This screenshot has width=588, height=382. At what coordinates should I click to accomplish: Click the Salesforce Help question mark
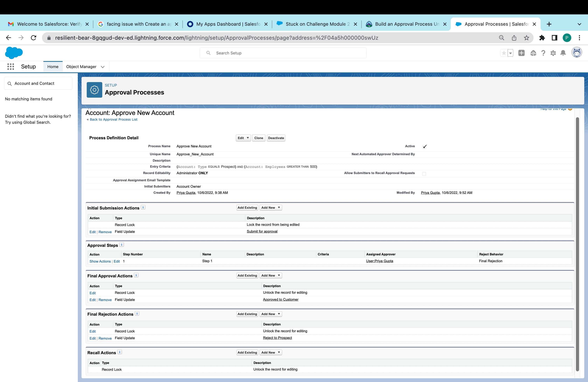pyautogui.click(x=543, y=53)
